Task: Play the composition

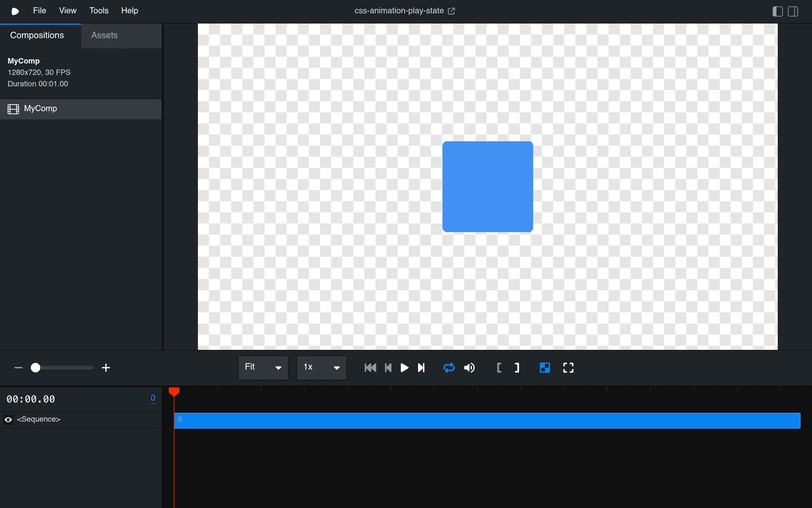Action: tap(405, 368)
